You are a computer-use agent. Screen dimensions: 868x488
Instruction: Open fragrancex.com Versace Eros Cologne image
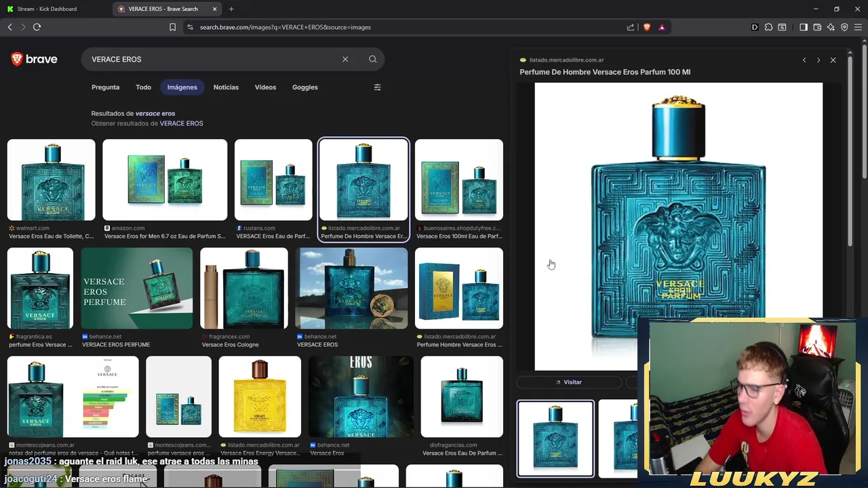(244, 288)
